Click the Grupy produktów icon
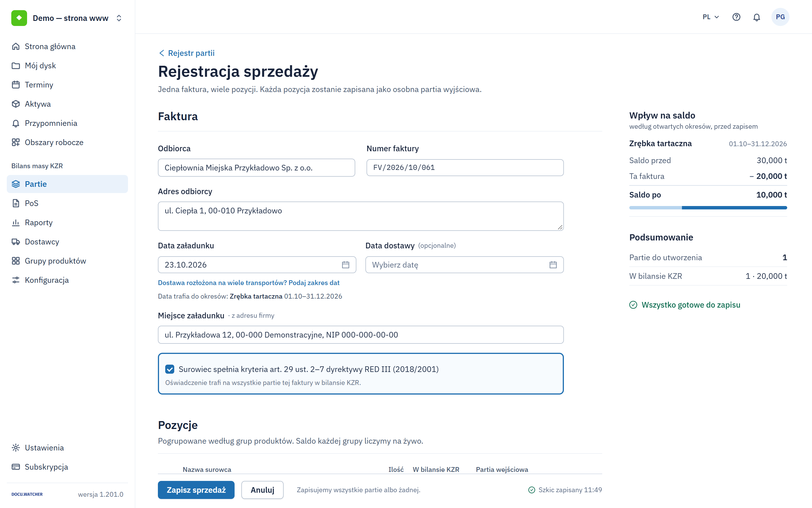The width and height of the screenshot is (812, 508). click(x=16, y=261)
